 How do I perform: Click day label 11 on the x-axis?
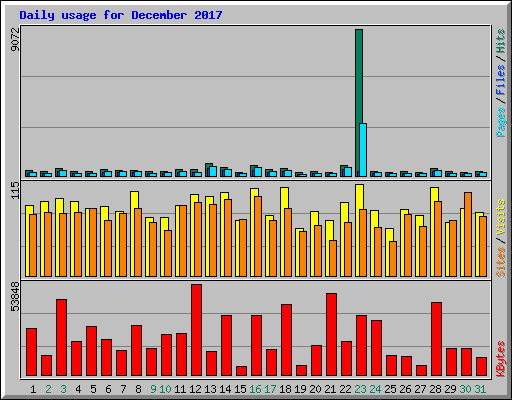click(180, 389)
